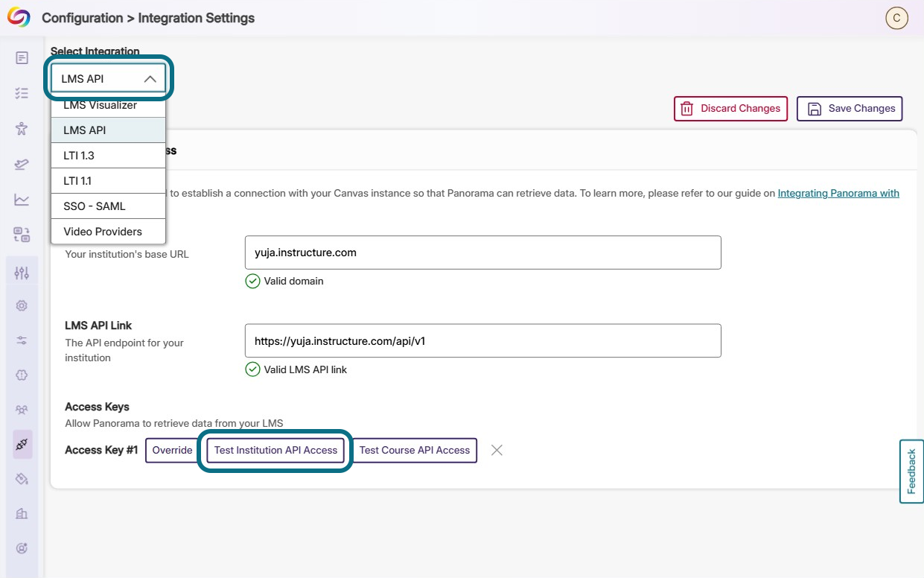Image resolution: width=924 pixels, height=578 pixels.
Task: Choose LMS Visualizer from the integration list
Action: pyautogui.click(x=109, y=105)
